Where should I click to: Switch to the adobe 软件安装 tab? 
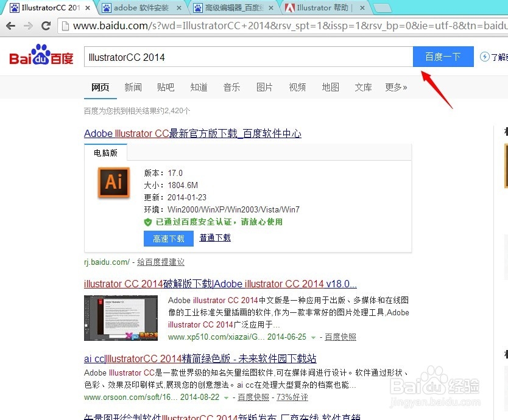141,8
